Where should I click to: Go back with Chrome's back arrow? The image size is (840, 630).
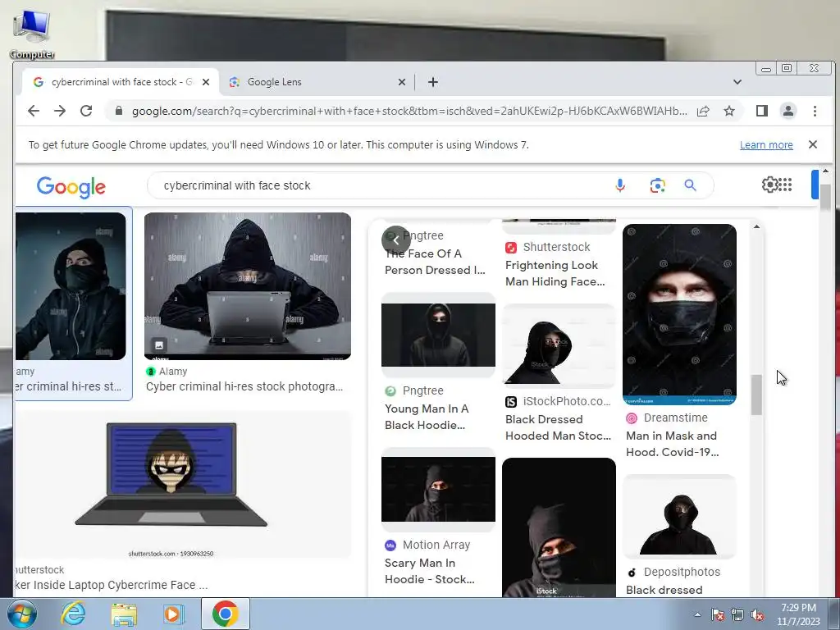tap(34, 111)
